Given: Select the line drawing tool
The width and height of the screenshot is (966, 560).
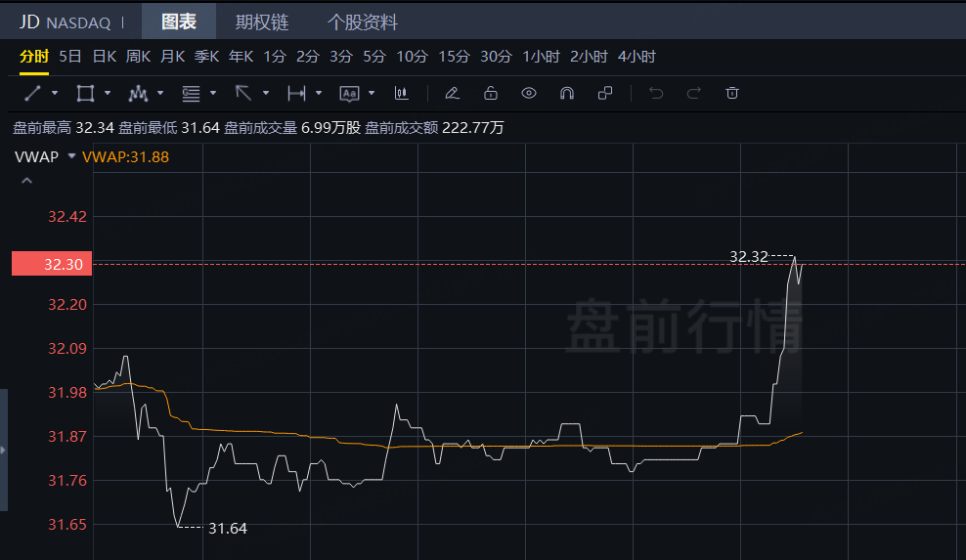Looking at the screenshot, I should coord(32,93).
